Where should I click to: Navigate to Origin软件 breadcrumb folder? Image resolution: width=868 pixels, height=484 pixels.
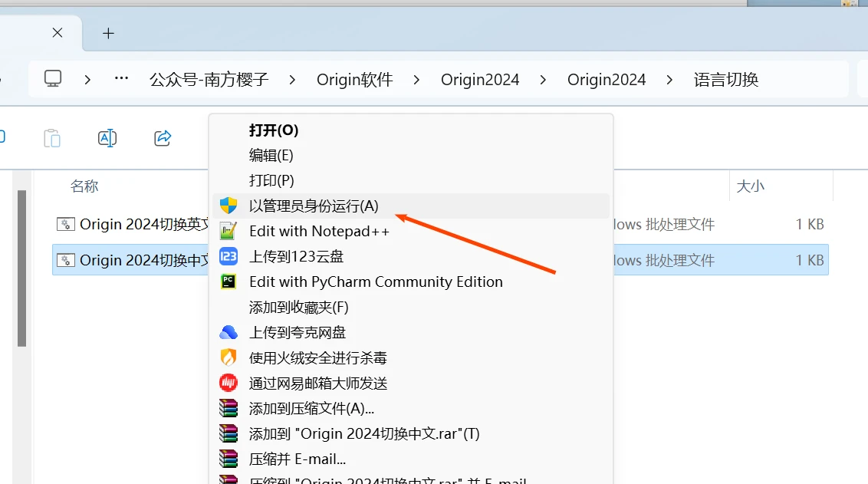[x=354, y=80]
